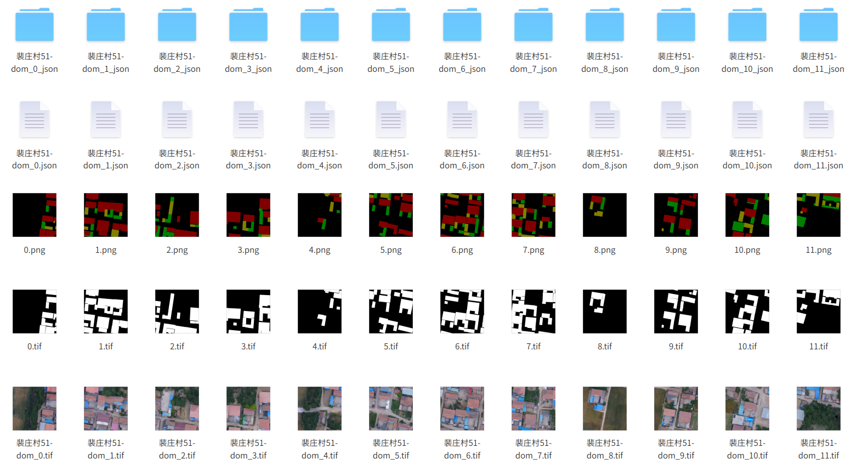Screen dimensions: 868x470
Task: Select the 裴庄村51-dom_0.json file icon
Action: coord(35,119)
